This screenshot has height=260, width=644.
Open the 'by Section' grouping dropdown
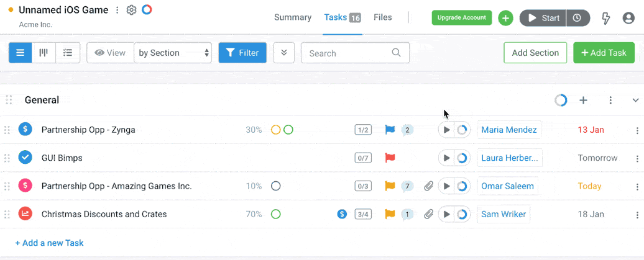pos(173,53)
